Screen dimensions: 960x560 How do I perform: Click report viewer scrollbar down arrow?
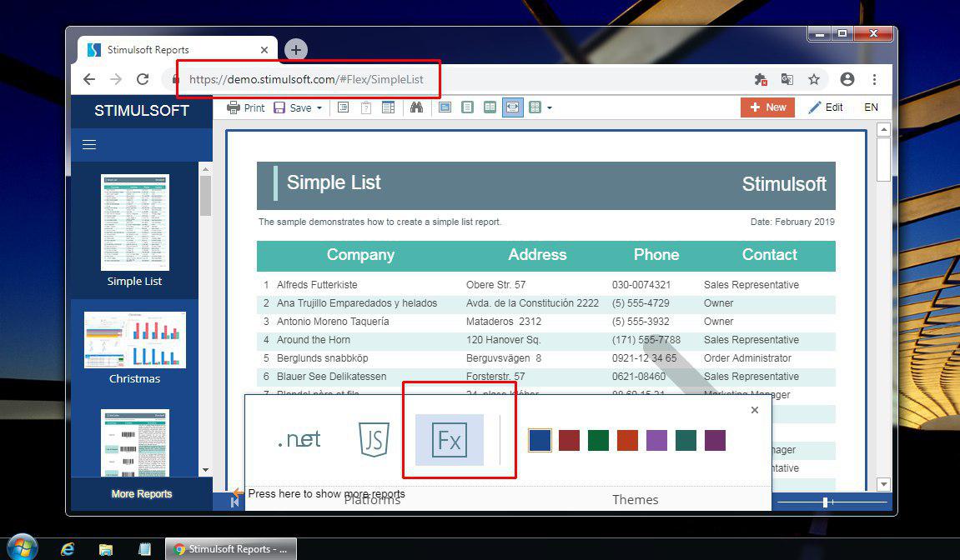pos(883,484)
